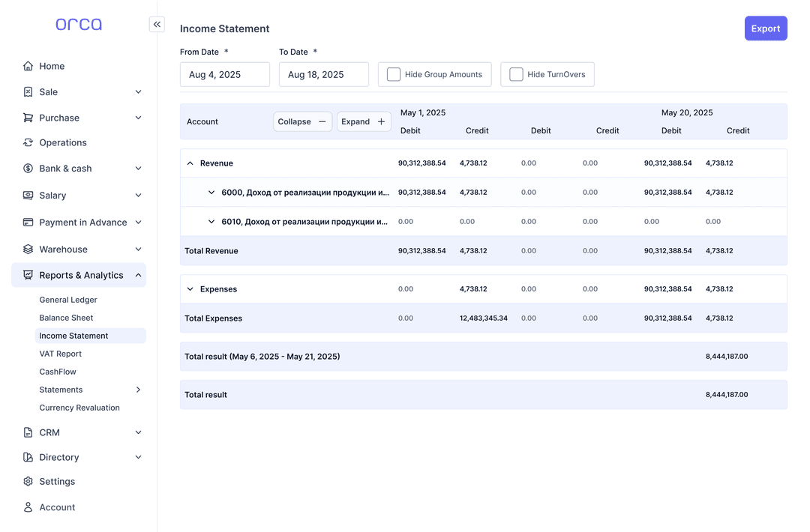The height and width of the screenshot is (532, 810).
Task: Click the Export button
Action: 766,28
